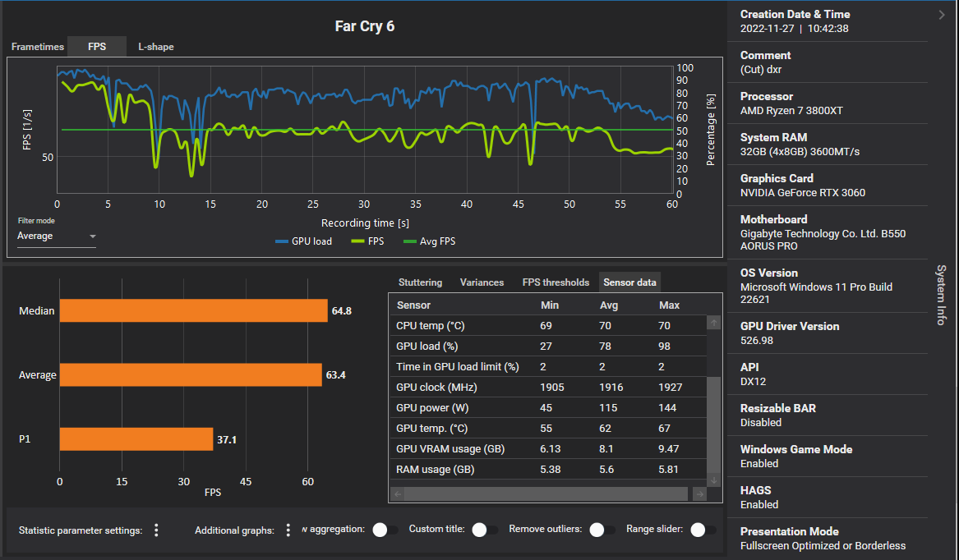Click the vertical System Info label
Viewport: 959px width, 560px height.
point(941,295)
